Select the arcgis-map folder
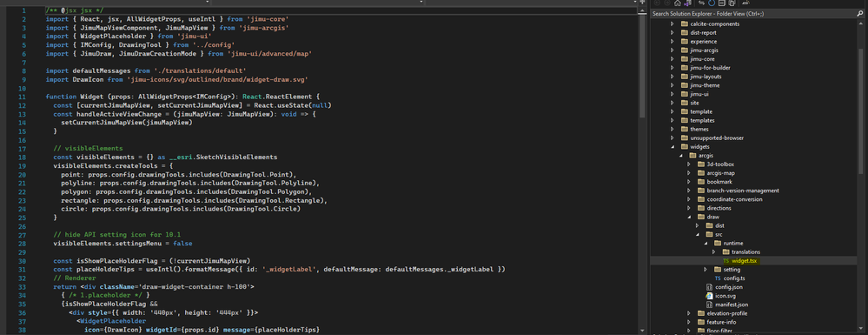 (722, 173)
